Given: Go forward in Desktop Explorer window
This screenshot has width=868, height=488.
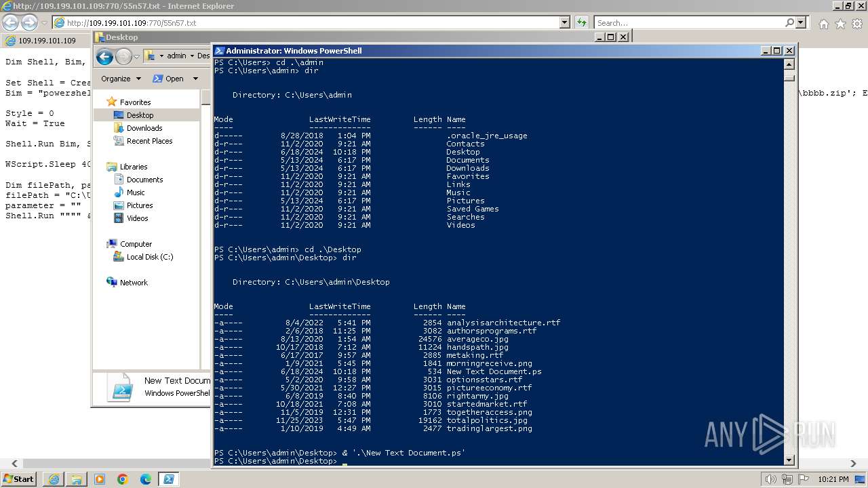Looking at the screenshot, I should [123, 56].
